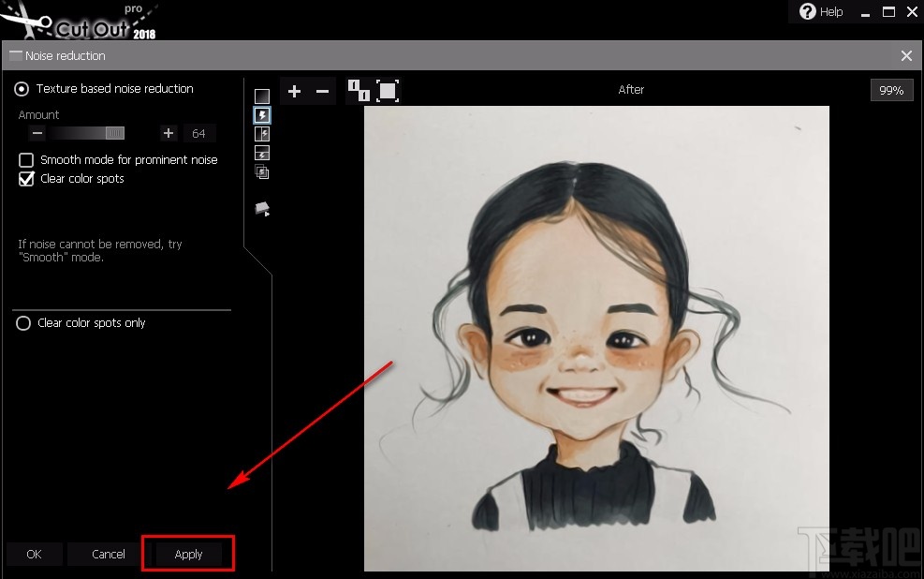The width and height of the screenshot is (924, 579).
Task: Select Clear color spots only mode
Action: pos(22,322)
